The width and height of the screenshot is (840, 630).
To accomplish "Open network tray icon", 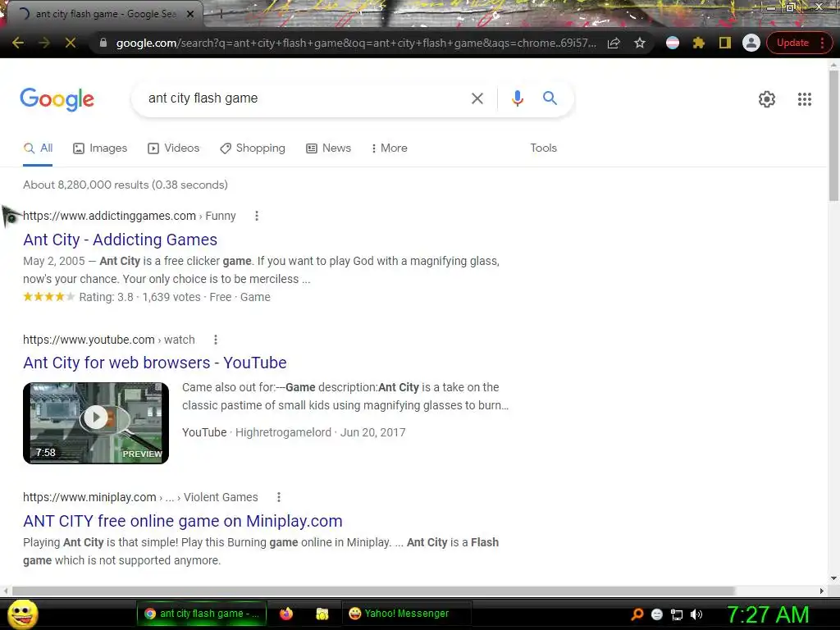I will click(677, 614).
